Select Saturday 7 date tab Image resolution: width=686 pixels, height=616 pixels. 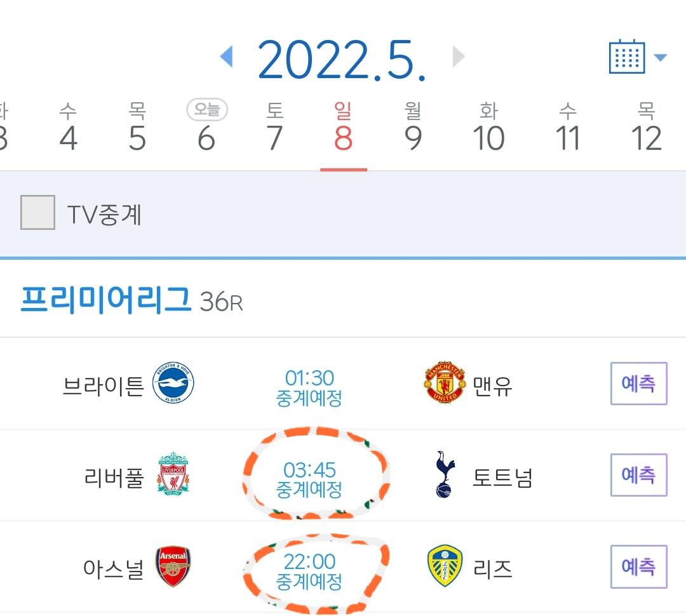[274, 130]
